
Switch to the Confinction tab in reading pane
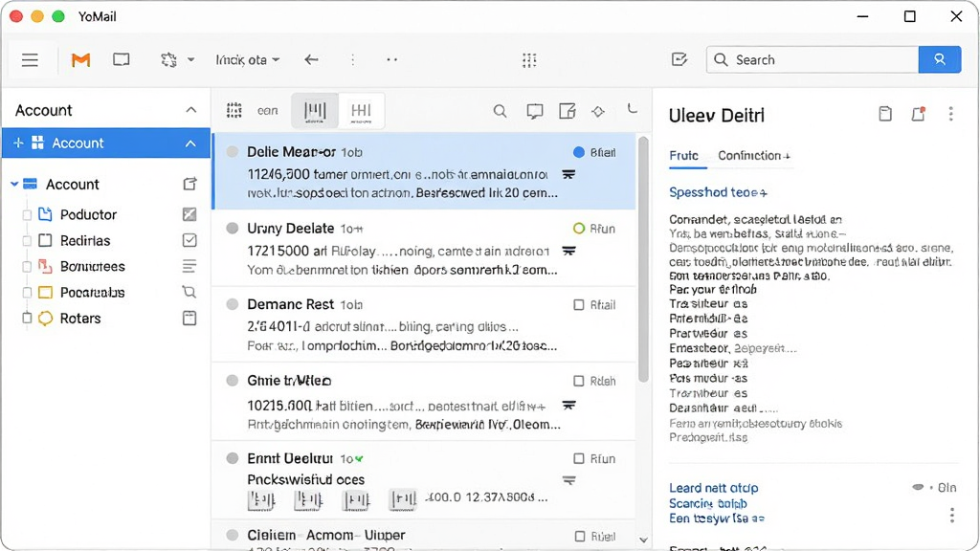pos(754,156)
